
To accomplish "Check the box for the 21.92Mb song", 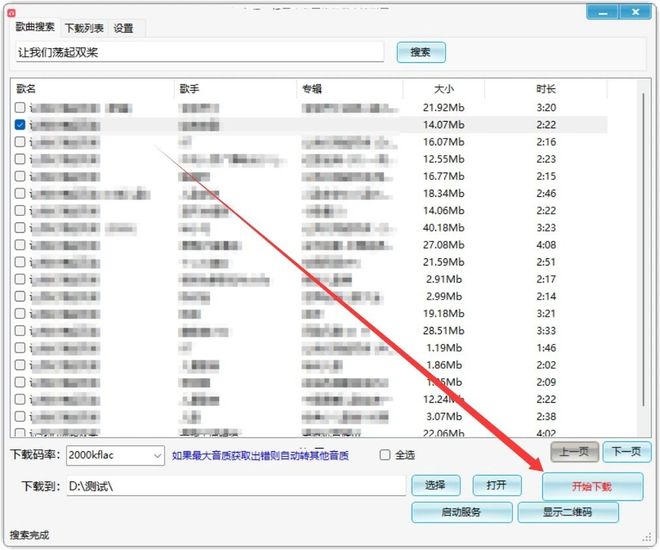I will pyautogui.click(x=20, y=107).
